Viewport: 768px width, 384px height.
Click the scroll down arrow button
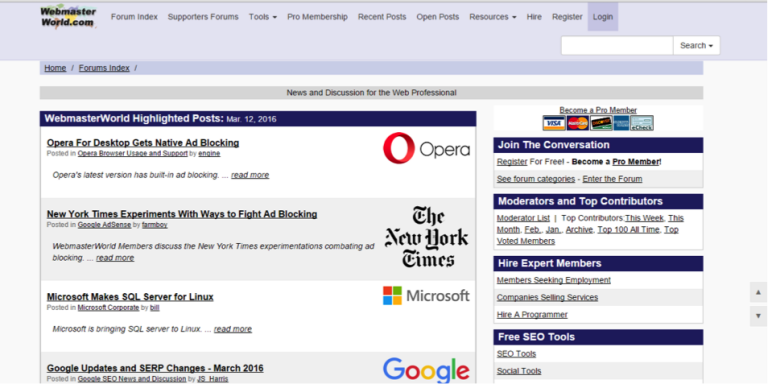coord(758,316)
